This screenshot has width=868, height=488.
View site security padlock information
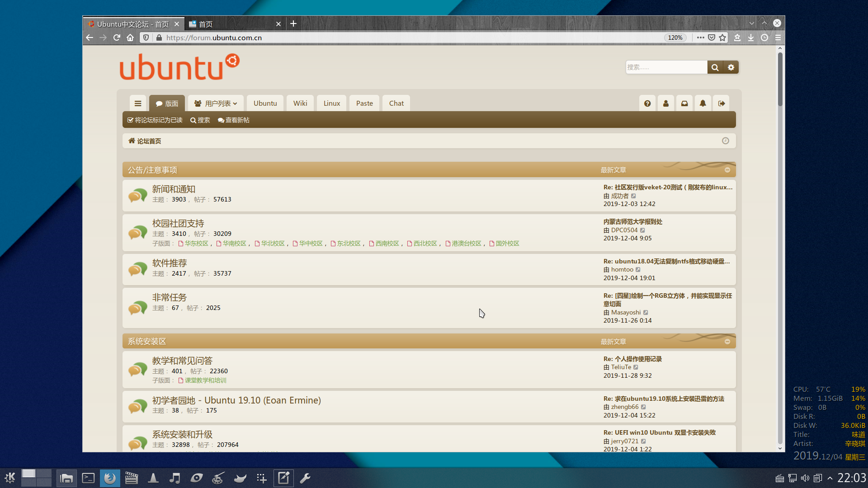coord(159,38)
